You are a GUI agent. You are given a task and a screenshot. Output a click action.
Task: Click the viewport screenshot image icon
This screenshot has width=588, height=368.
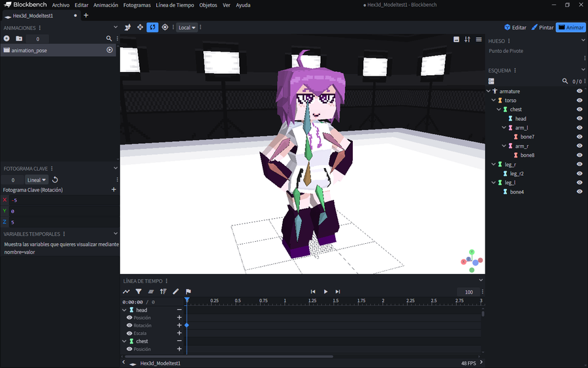(457, 39)
